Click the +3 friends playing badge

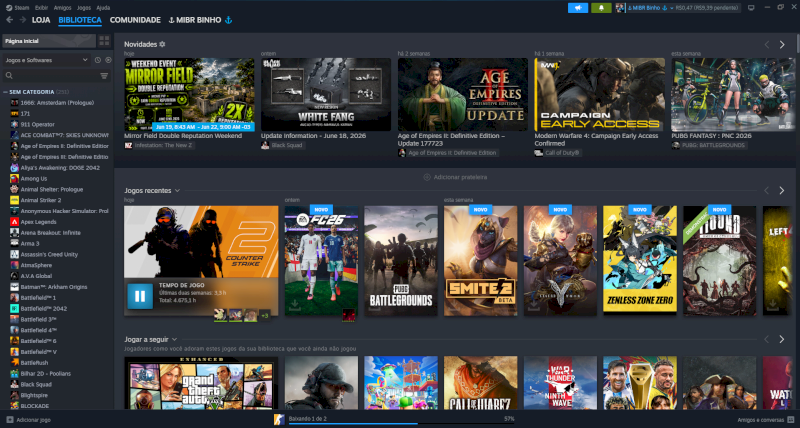[265, 315]
